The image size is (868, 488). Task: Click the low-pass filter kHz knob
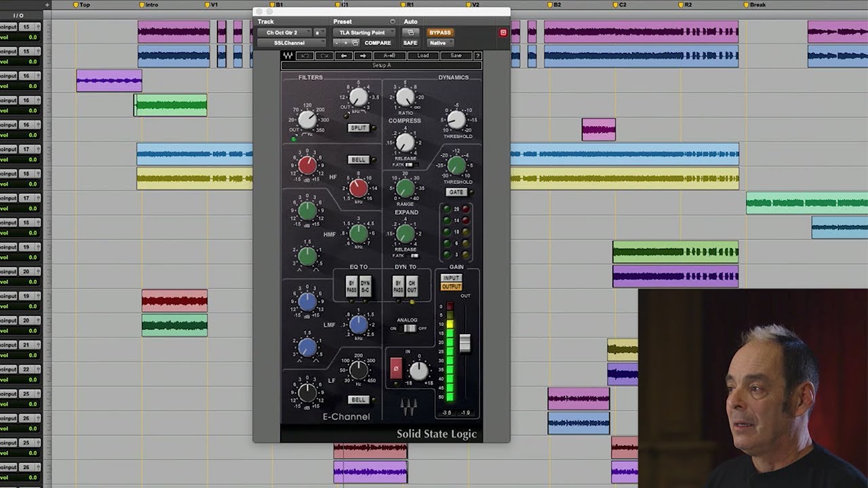click(x=358, y=98)
